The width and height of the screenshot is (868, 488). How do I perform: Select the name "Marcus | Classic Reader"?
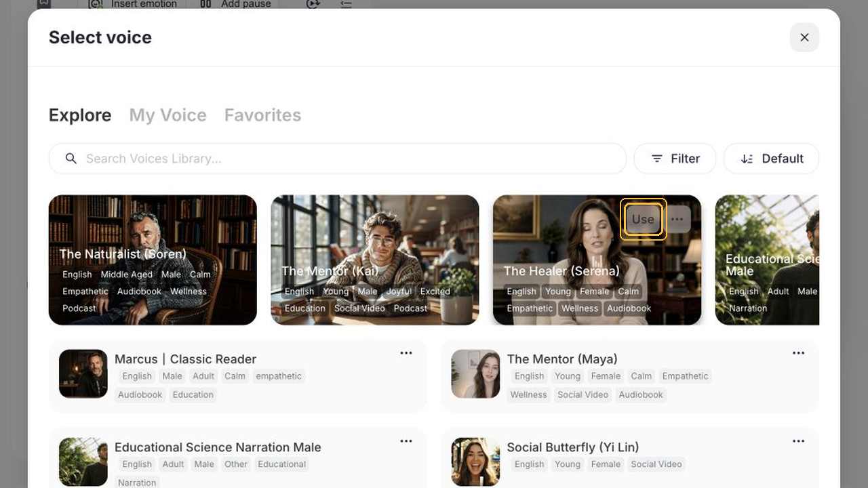pos(185,359)
